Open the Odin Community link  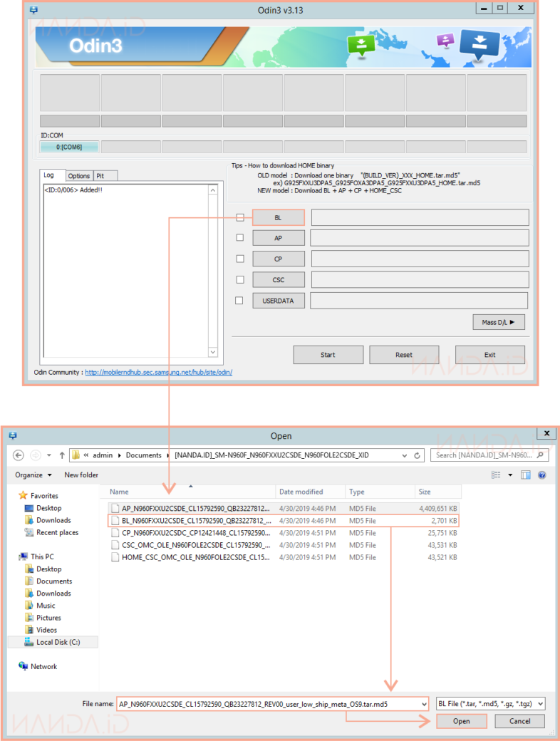click(158, 372)
